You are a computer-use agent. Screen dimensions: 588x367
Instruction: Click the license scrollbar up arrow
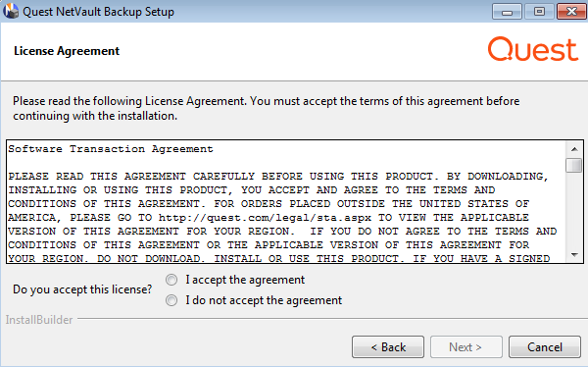(x=574, y=149)
